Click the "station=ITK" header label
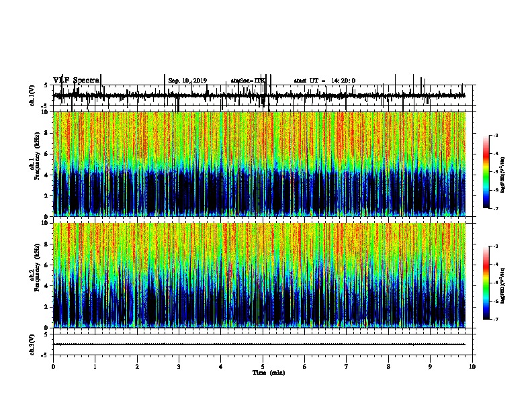532x411 pixels. (x=248, y=81)
